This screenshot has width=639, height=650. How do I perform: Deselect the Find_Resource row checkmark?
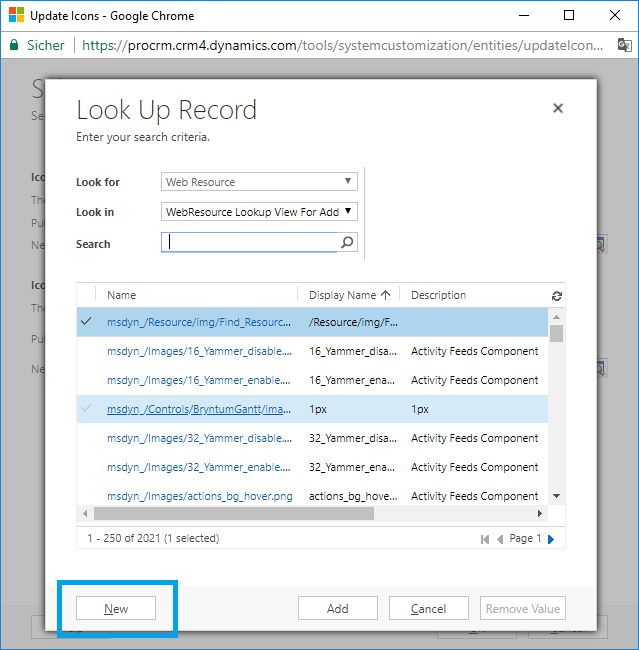tap(86, 322)
